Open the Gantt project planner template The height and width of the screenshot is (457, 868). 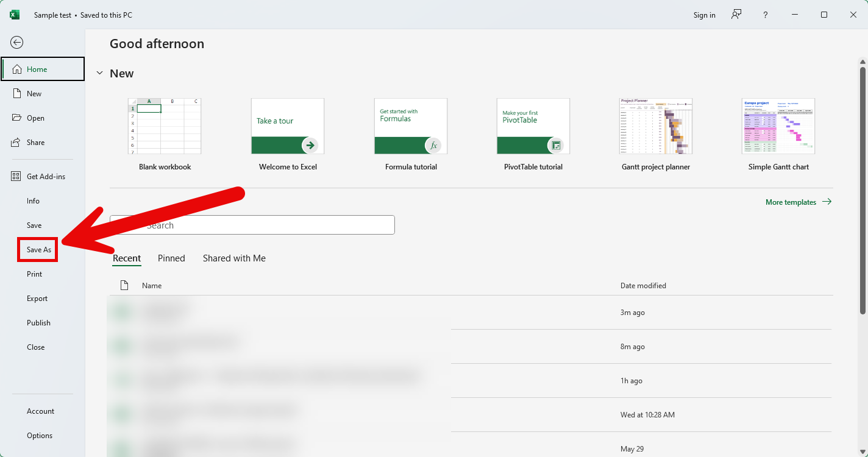[656, 127]
